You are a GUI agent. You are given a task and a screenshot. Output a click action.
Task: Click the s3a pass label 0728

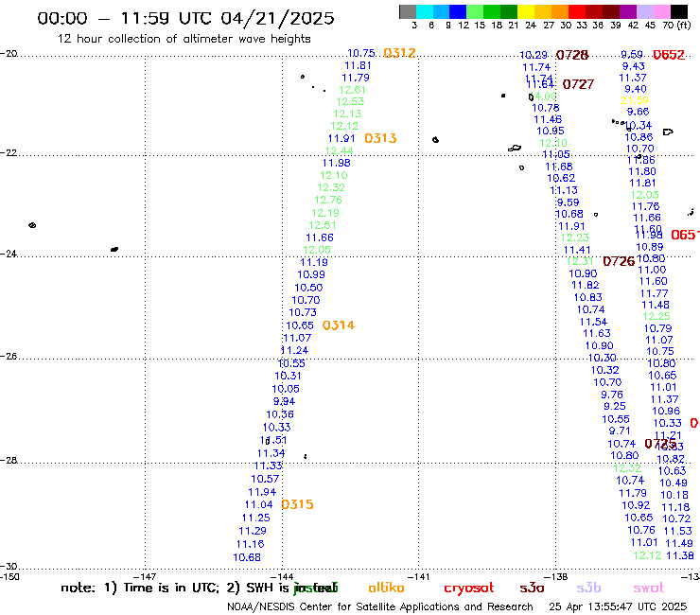coord(572,55)
